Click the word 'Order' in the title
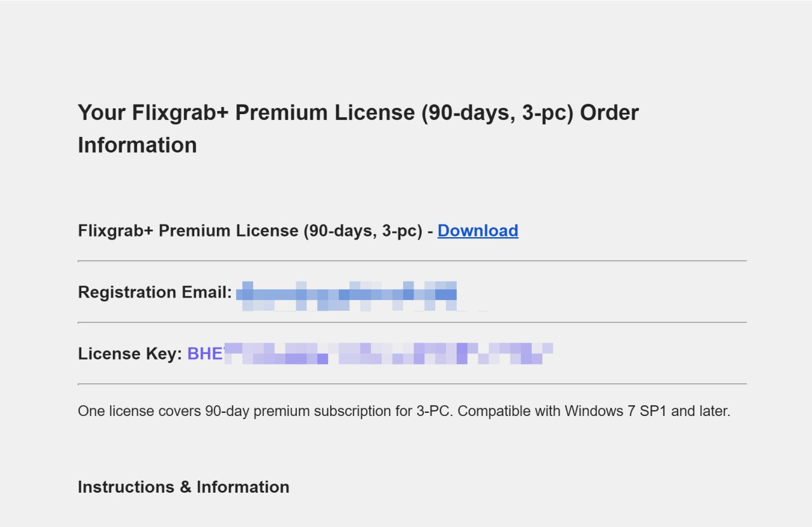Image resolution: width=812 pixels, height=527 pixels. pyautogui.click(x=609, y=113)
